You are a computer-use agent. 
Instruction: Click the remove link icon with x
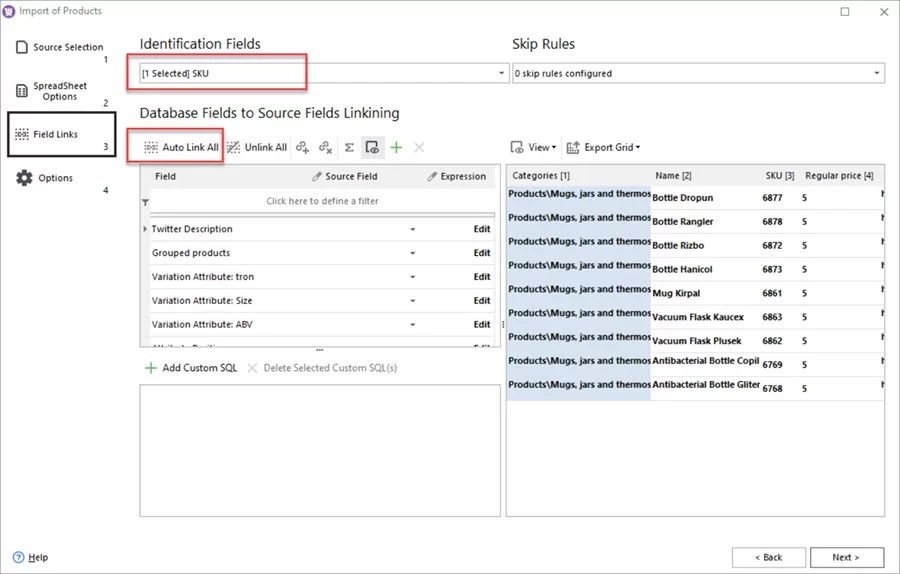326,148
